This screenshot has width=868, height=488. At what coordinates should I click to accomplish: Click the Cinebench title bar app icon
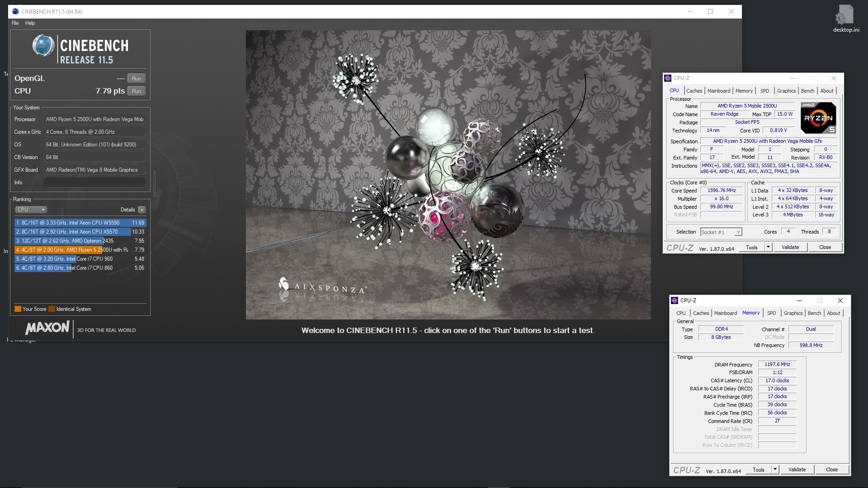[15, 11]
